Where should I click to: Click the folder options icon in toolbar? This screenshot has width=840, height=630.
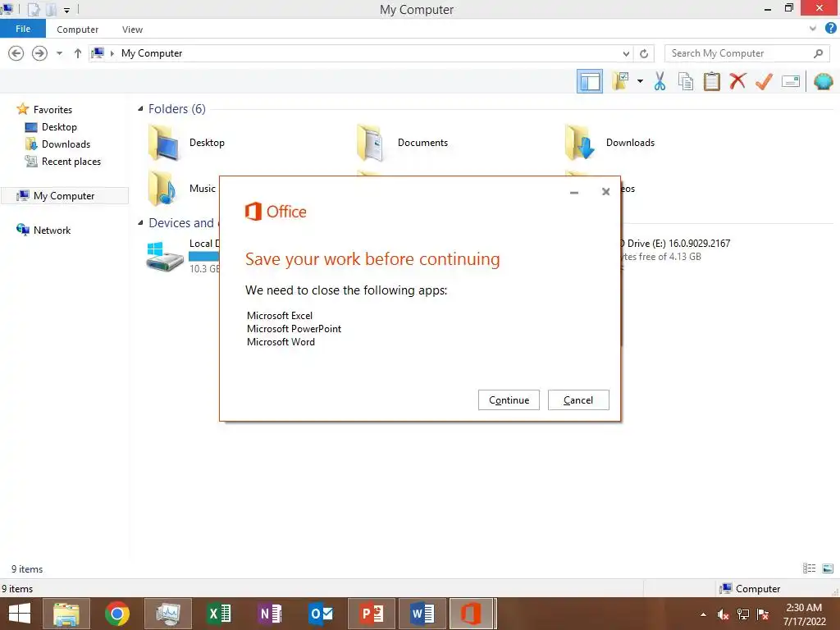622,81
